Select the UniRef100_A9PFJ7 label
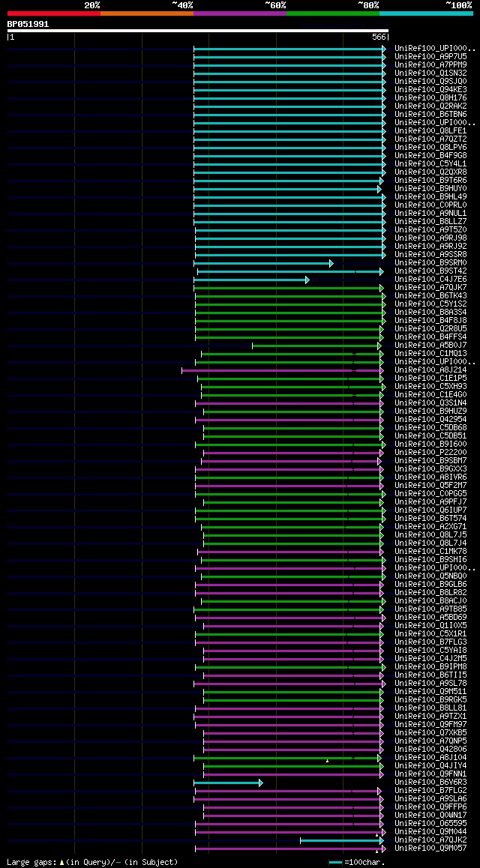This screenshot has width=480, height=868. click(430, 502)
